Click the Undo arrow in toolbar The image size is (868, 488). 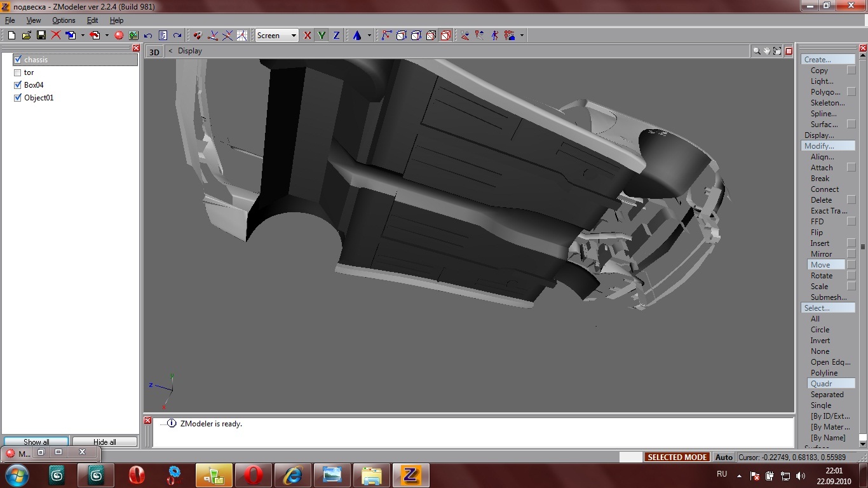click(x=148, y=36)
